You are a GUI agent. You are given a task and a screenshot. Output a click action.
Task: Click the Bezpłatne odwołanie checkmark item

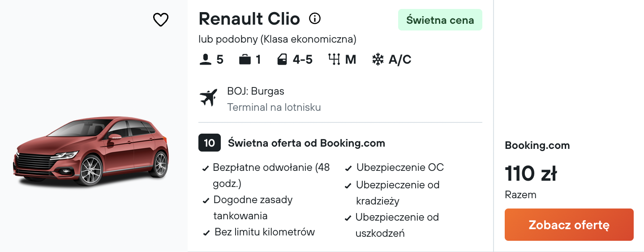(x=266, y=176)
